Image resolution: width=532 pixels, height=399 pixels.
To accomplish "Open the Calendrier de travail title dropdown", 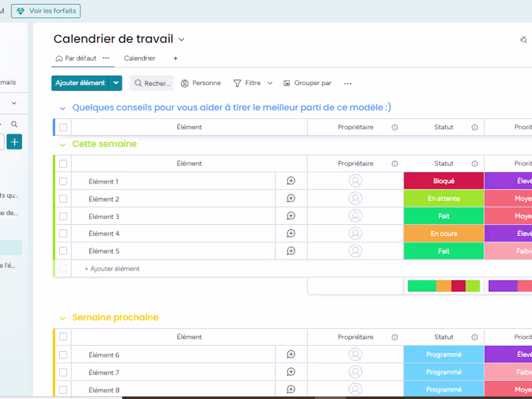I will (x=181, y=39).
